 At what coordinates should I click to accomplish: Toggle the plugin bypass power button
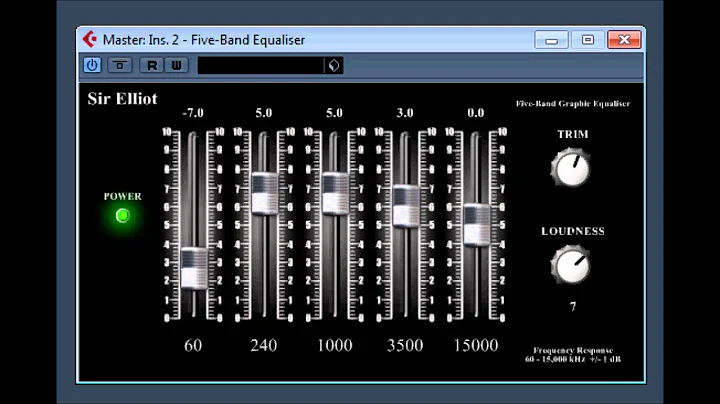tap(92, 65)
